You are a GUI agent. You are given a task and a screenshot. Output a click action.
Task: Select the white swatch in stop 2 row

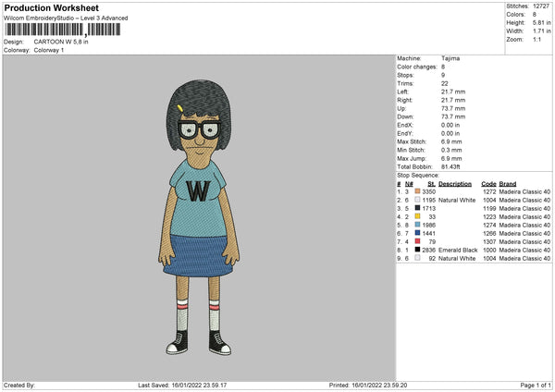click(417, 200)
